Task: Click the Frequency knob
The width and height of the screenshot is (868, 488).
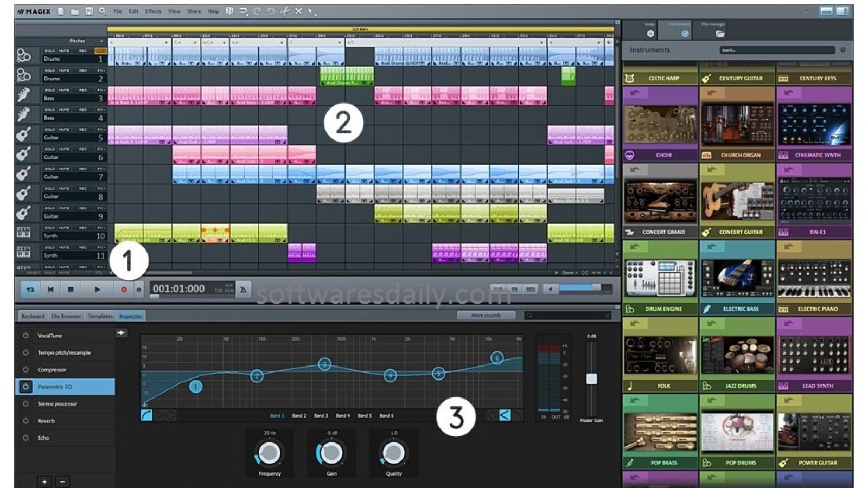Action: tap(269, 453)
